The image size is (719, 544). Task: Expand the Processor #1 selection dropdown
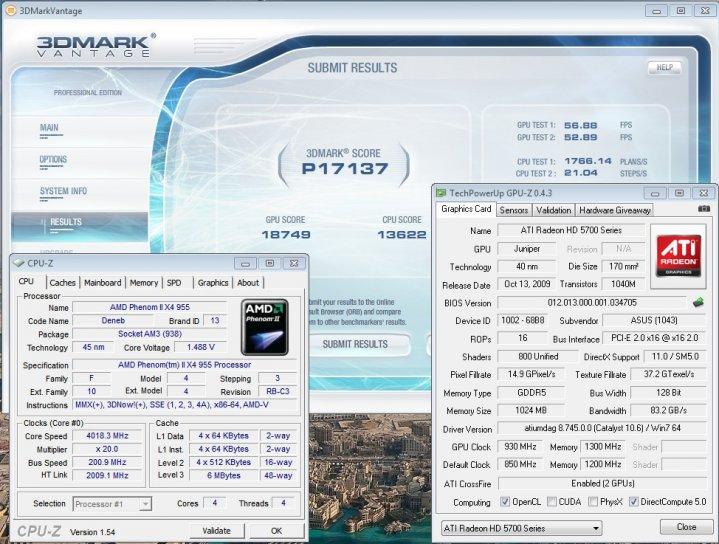click(114, 503)
